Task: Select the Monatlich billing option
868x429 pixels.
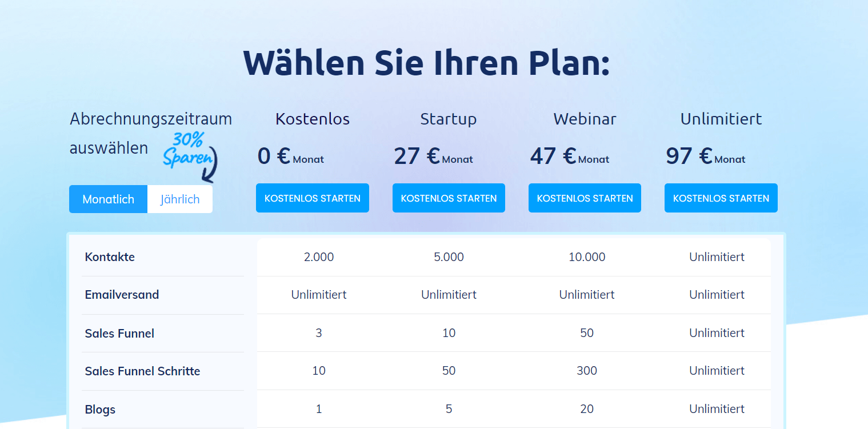Action: 108,198
